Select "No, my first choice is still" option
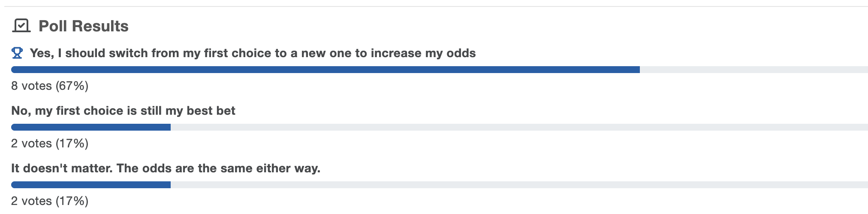Screen dimensions: 868x214 click(123, 111)
